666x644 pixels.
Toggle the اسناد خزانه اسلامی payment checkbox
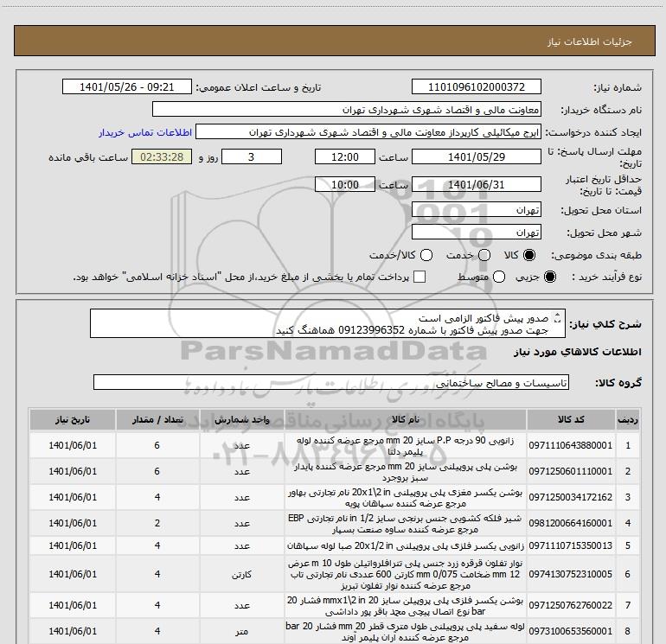(419, 277)
